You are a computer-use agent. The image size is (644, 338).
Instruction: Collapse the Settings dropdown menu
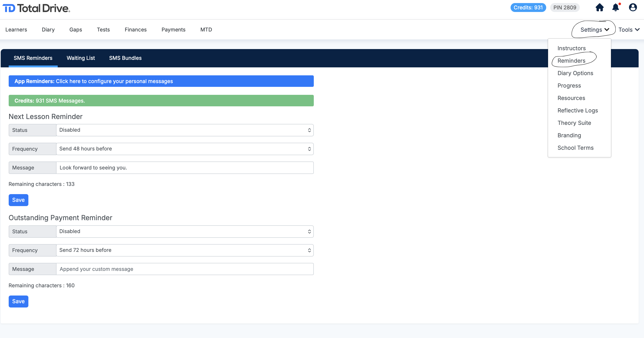(x=594, y=30)
